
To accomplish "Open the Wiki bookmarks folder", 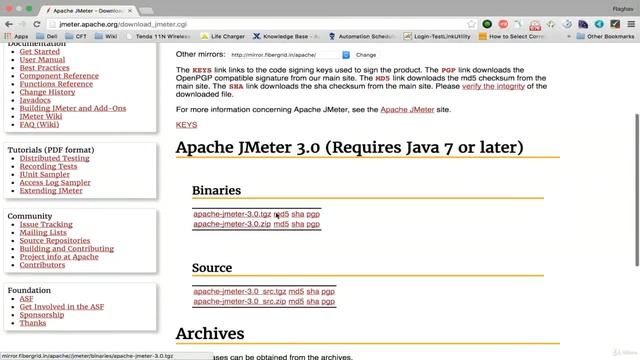I will pyautogui.click(x=106, y=36).
